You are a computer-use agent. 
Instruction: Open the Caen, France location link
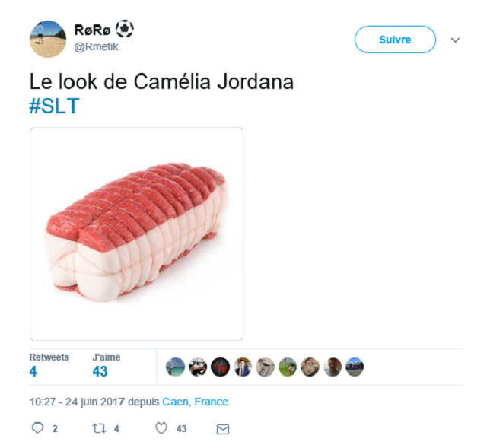point(196,402)
